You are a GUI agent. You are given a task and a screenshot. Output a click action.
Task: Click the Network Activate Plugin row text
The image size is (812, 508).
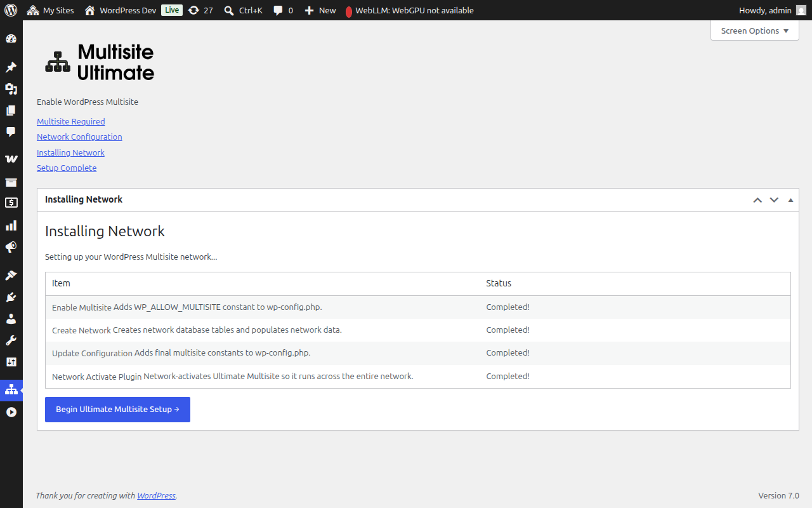tap(233, 377)
